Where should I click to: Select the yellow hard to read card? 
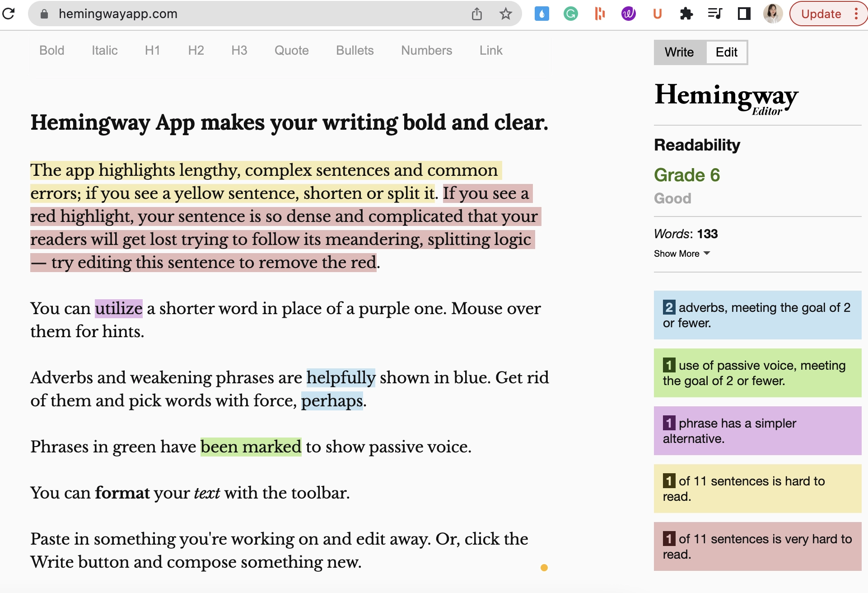click(x=758, y=489)
